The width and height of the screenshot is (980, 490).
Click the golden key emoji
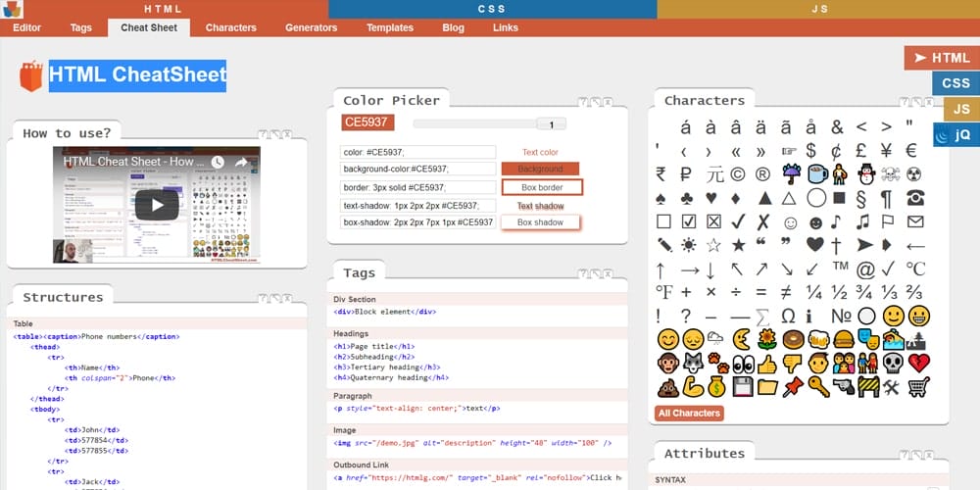818,387
